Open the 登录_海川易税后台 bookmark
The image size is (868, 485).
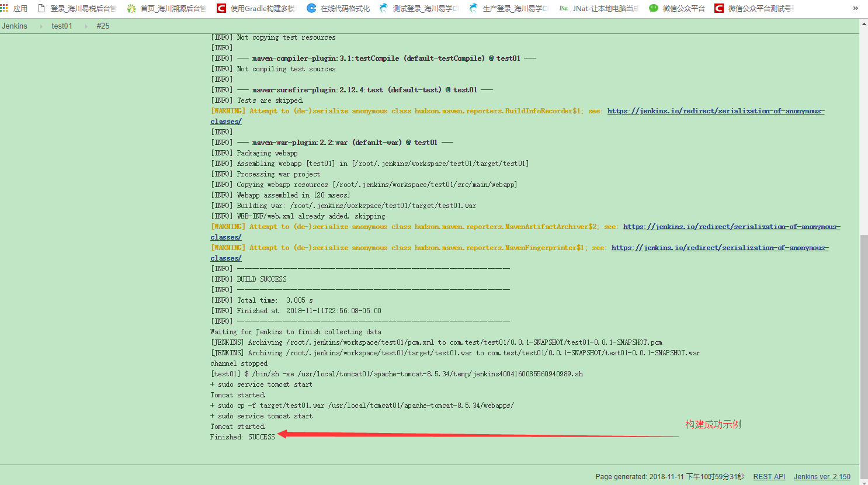82,8
